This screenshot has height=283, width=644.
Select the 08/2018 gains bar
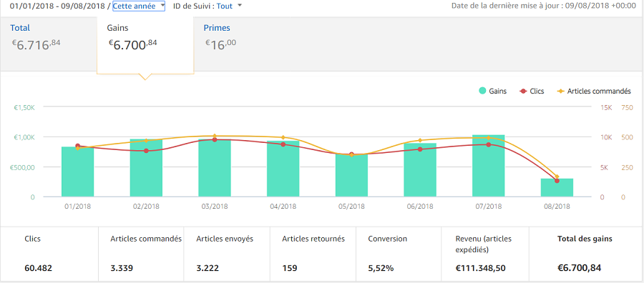pyautogui.click(x=557, y=188)
